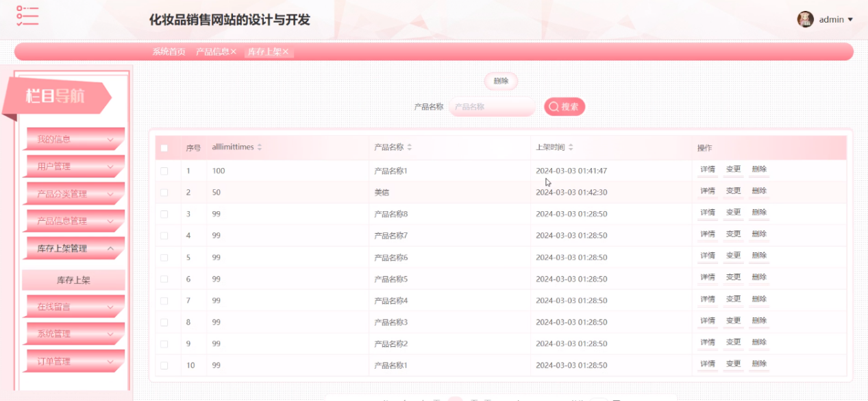
Task: Select the checkbox for row 2 美信
Action: (x=164, y=193)
